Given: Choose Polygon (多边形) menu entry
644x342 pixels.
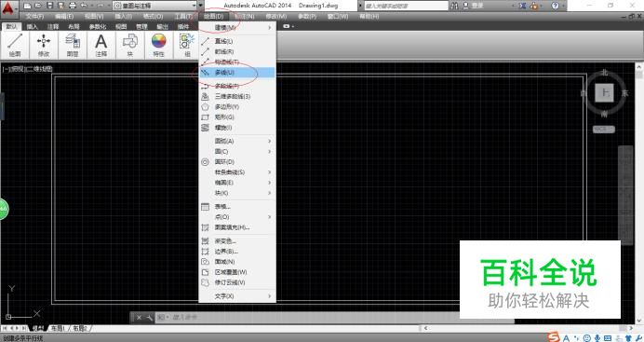Looking at the screenshot, I should [237, 107].
